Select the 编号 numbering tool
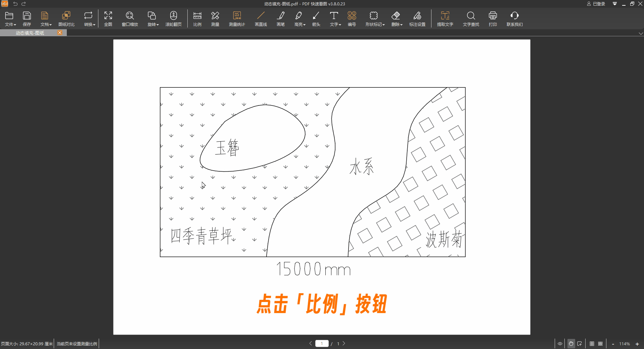 pyautogui.click(x=352, y=19)
